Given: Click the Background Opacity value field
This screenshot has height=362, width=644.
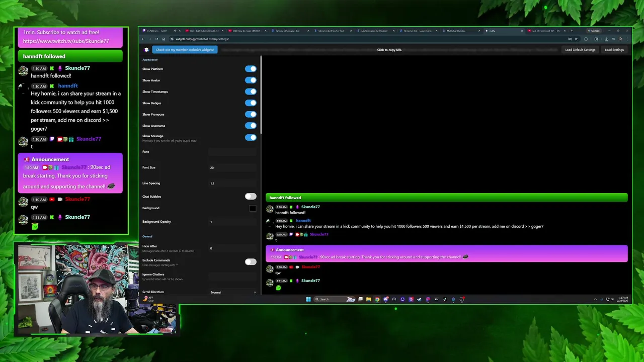Looking at the screenshot, I should coord(233,222).
